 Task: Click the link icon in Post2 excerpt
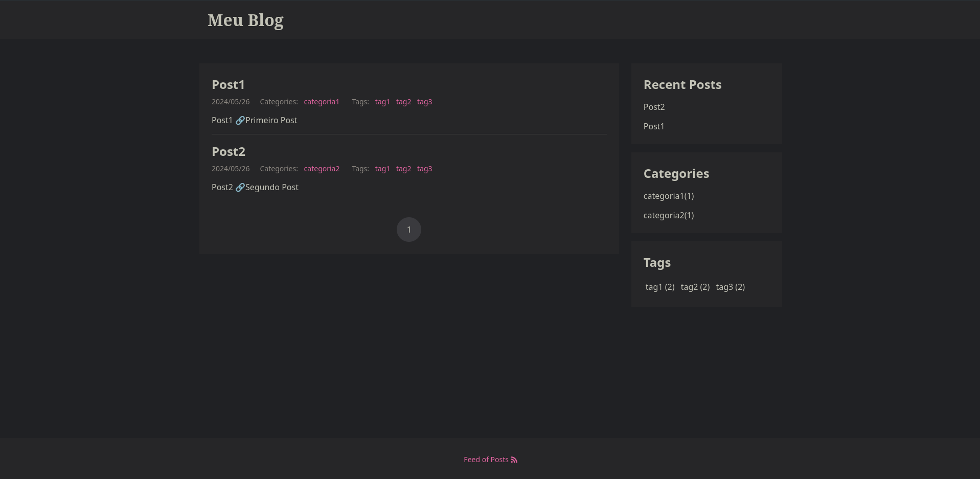point(240,188)
